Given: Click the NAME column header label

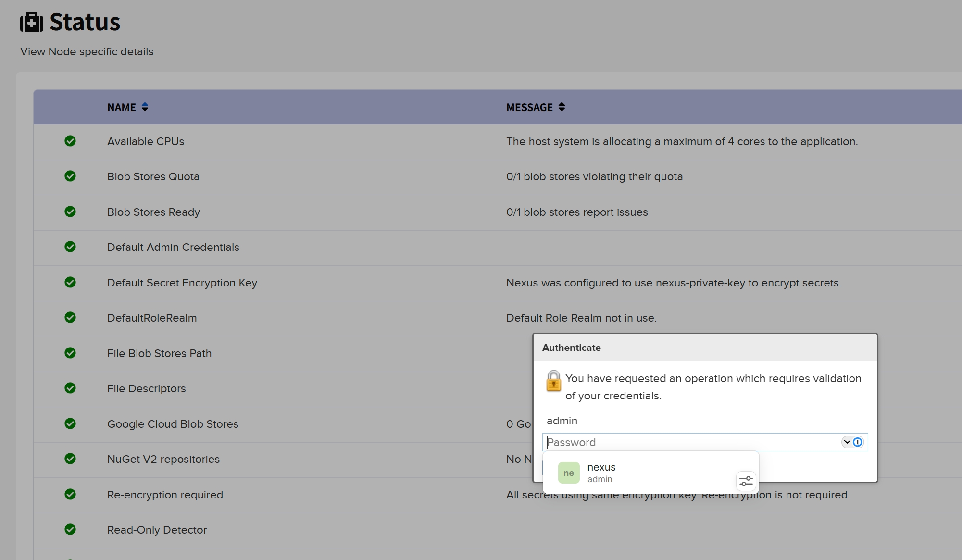Looking at the screenshot, I should coord(121,107).
